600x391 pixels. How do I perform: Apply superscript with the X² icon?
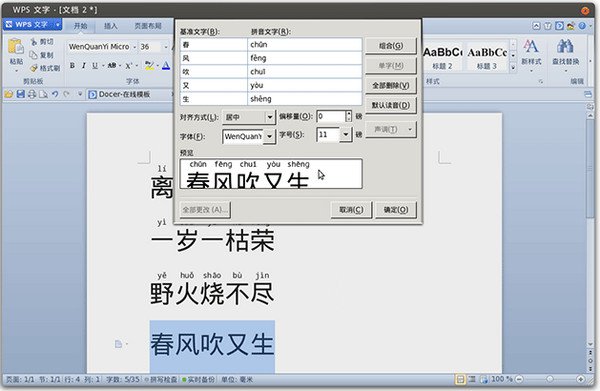click(x=129, y=66)
